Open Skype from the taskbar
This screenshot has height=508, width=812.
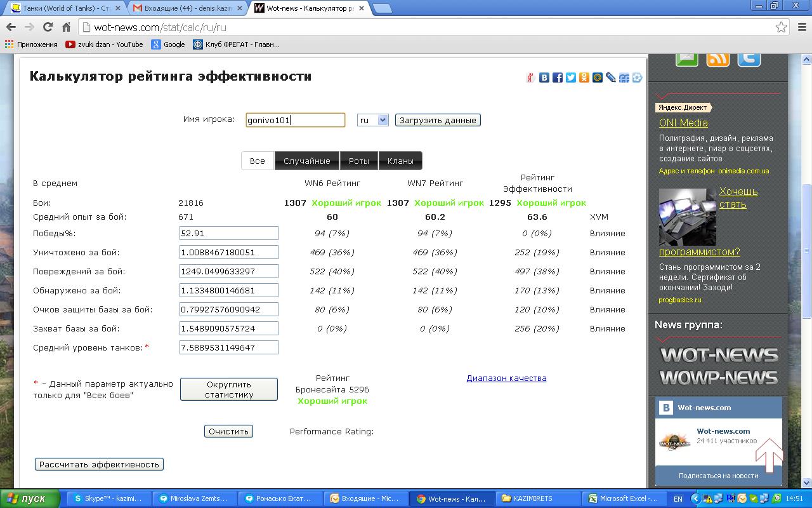(109, 499)
